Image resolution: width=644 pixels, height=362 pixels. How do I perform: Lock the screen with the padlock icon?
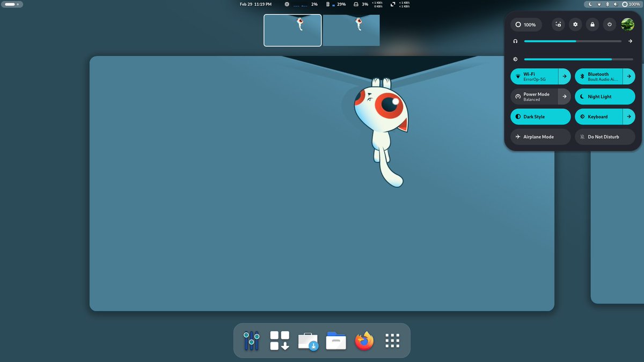[592, 25]
